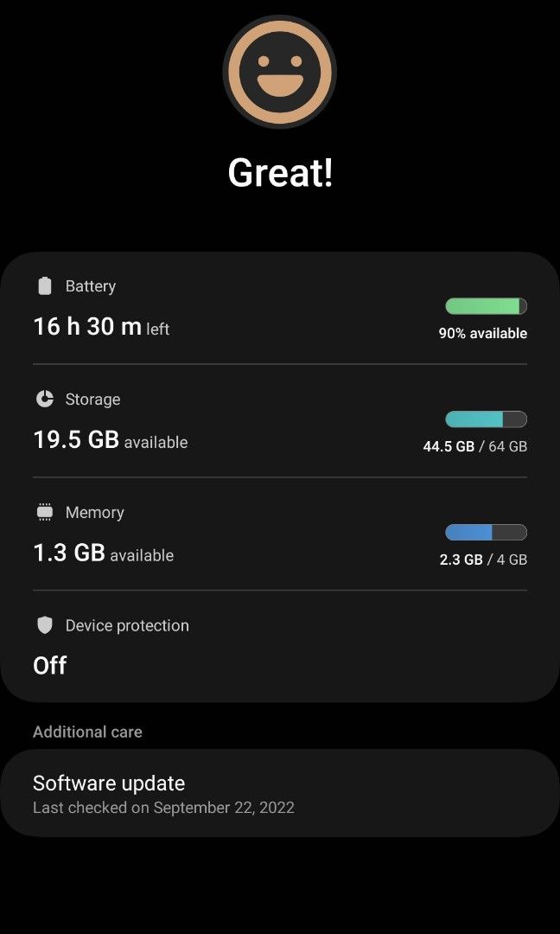
Task: Tap the Device protection shield icon
Action: pyautogui.click(x=45, y=625)
